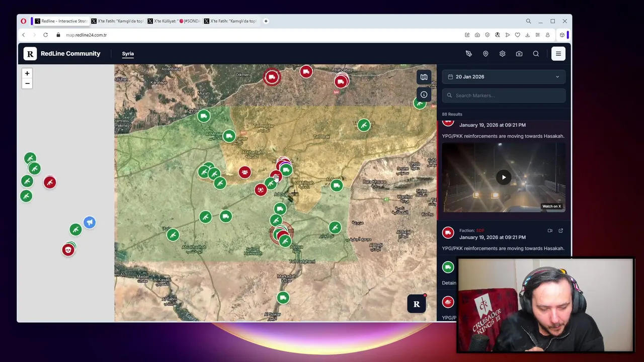Select the green rifle marker beside map layers icon
Screen dimensions: 644x362
click(x=419, y=104)
